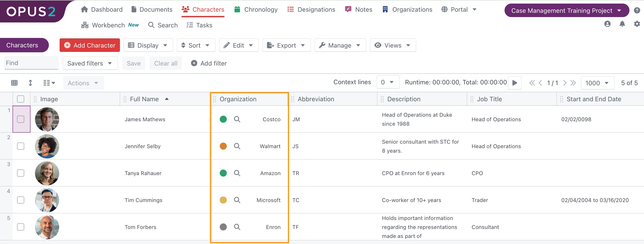Viewport: 644px width, 244px height.
Task: Click the table grid view icon
Action: point(14,83)
